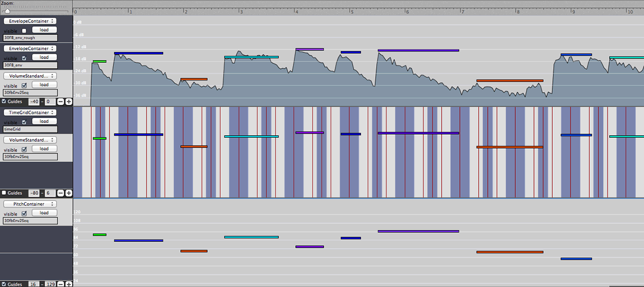The width and height of the screenshot is (644, 287).
Task: Select the long orange segment in time grid panel
Action: pyautogui.click(x=510, y=147)
